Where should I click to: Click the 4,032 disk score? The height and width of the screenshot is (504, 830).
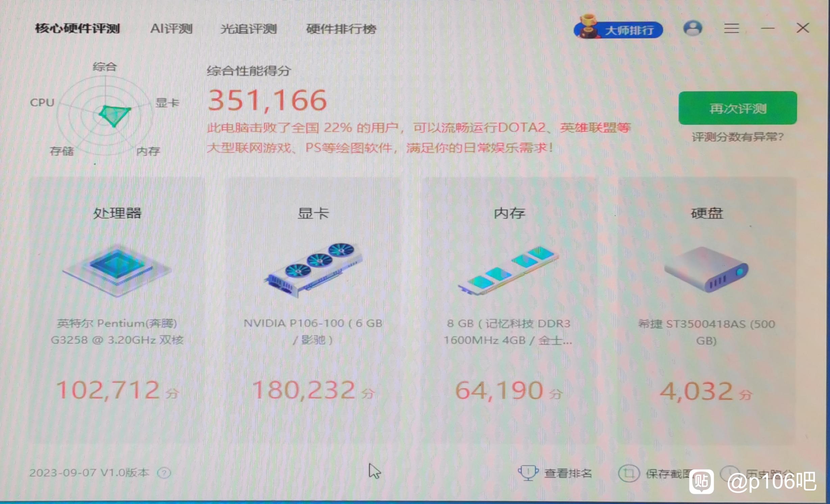(x=696, y=392)
